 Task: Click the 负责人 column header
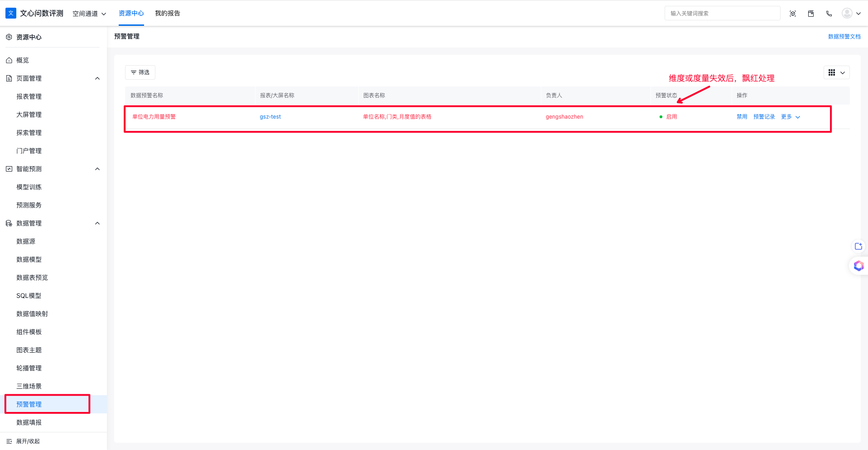coord(554,96)
